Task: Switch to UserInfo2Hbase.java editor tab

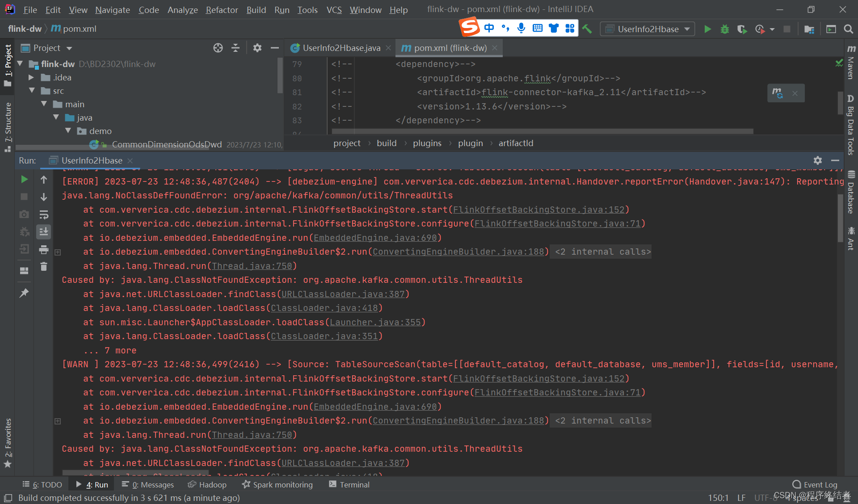Action: (341, 48)
